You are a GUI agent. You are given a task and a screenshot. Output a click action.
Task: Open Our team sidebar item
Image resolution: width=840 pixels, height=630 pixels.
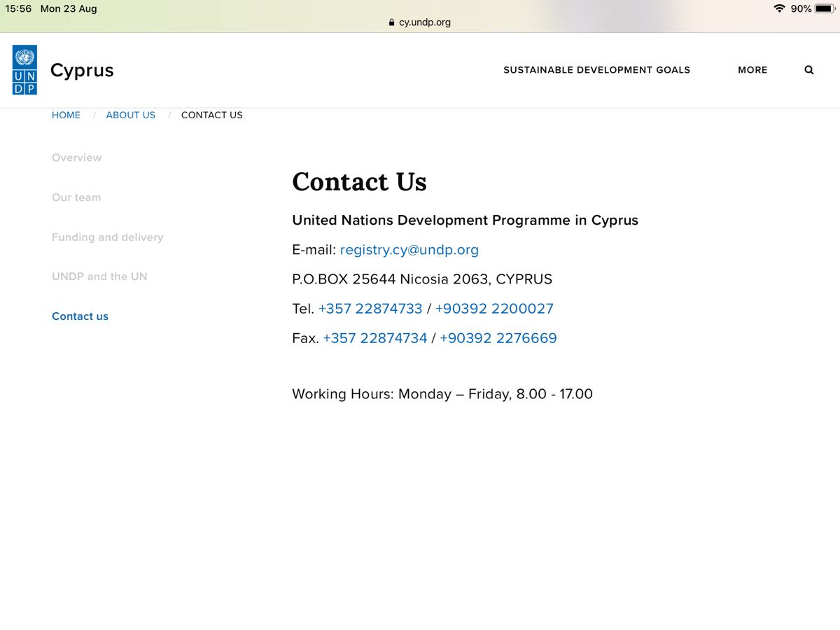[76, 197]
